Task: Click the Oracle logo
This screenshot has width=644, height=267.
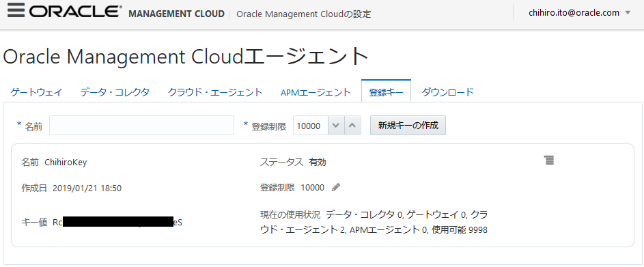Action: coord(76,11)
